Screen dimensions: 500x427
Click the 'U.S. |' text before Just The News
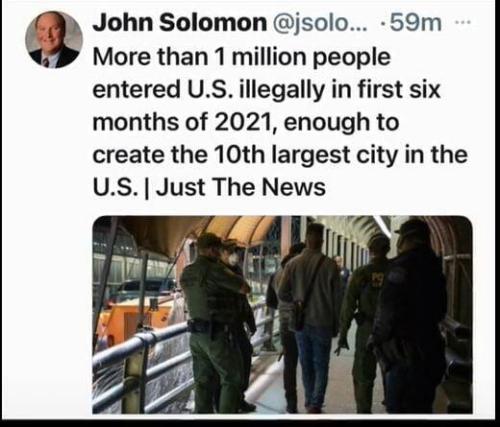point(121,187)
